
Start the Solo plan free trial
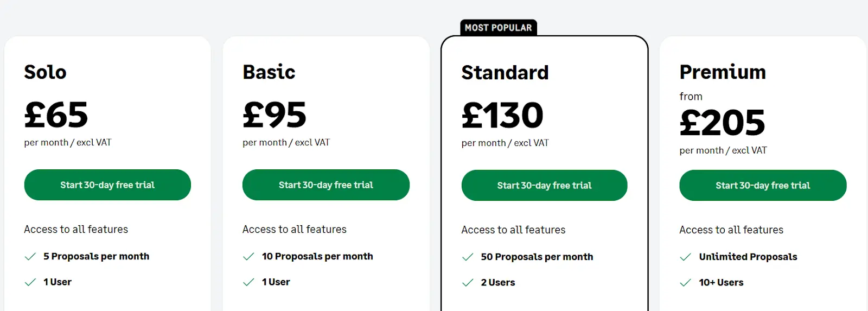107,185
